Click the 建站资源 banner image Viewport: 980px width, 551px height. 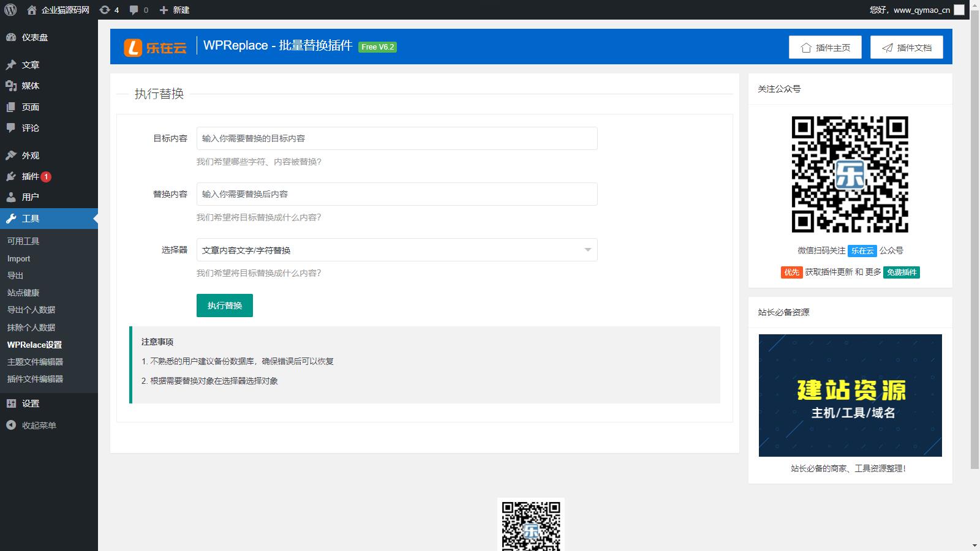coord(850,395)
